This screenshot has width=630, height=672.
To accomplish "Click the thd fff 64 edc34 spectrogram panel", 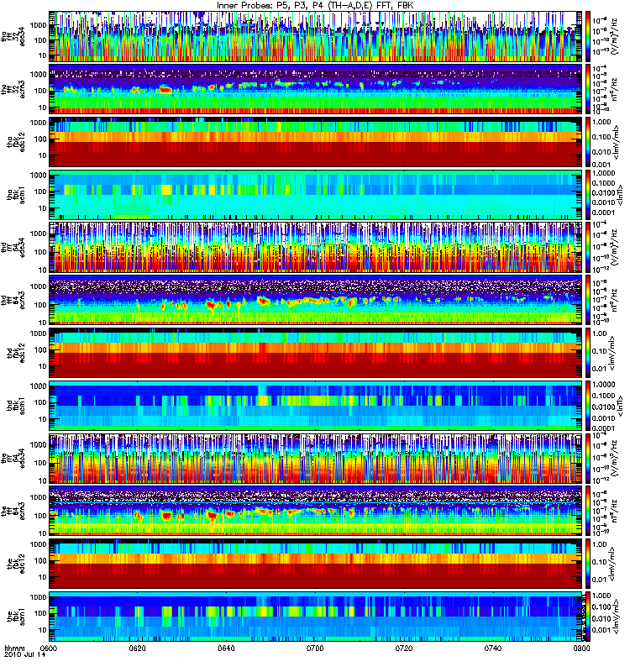I will (x=316, y=247).
